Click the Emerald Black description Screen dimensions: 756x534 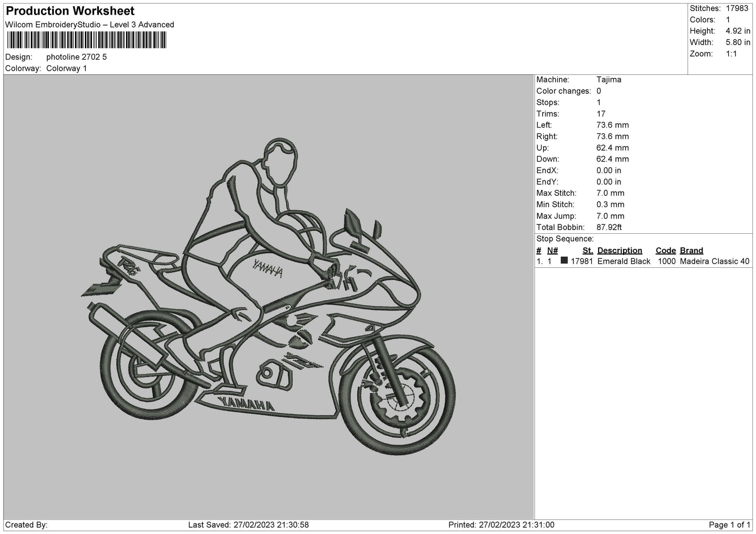click(624, 262)
